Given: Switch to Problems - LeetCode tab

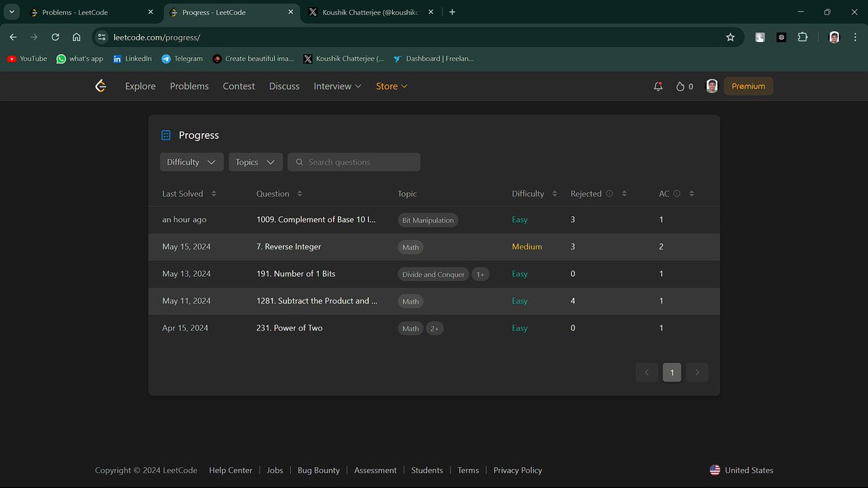Looking at the screenshot, I should coord(90,12).
